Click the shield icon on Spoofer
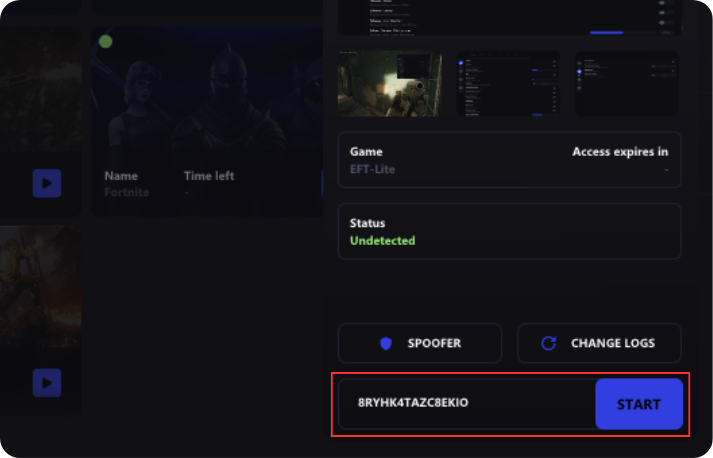The width and height of the screenshot is (713, 458). click(386, 343)
